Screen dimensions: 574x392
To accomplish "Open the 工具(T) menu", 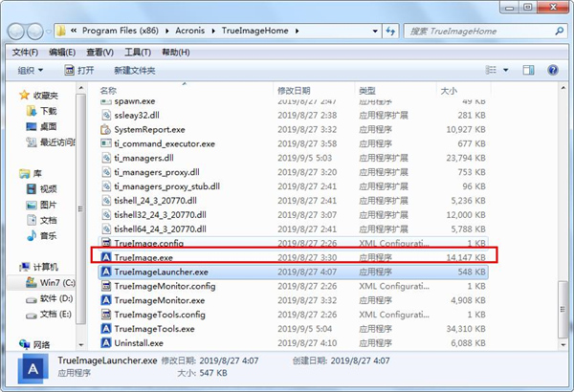I will tap(138, 53).
